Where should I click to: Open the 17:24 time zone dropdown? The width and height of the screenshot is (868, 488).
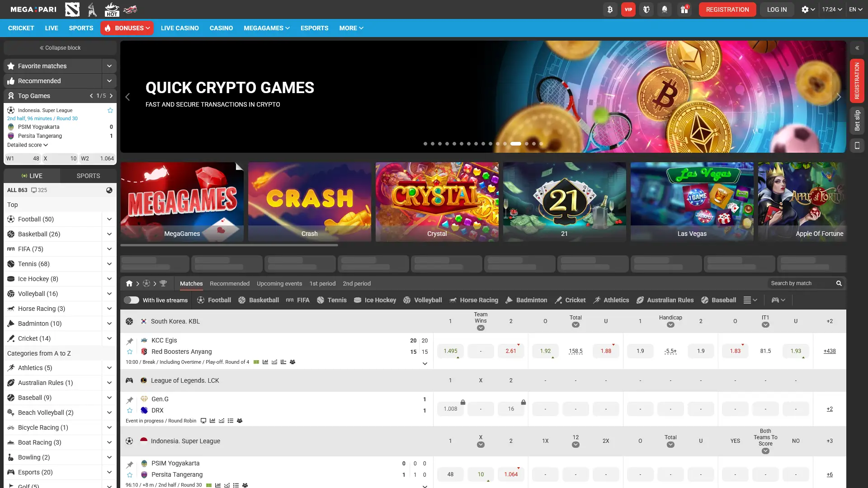click(x=832, y=9)
